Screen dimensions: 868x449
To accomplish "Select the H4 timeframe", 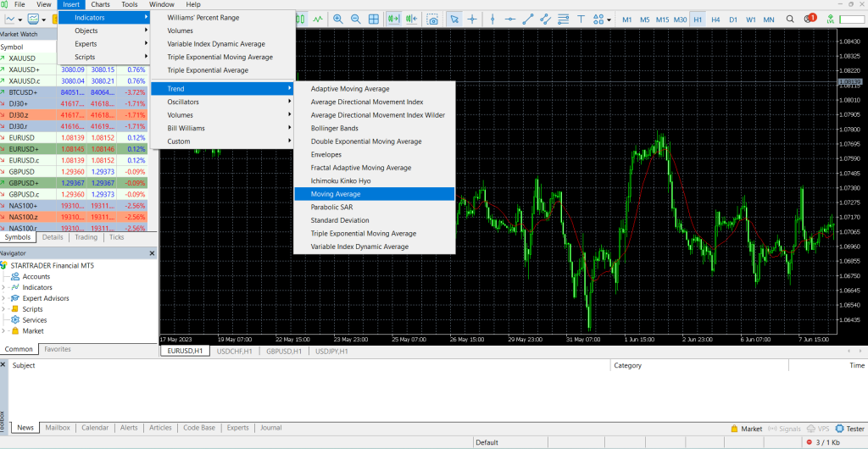I will (715, 19).
